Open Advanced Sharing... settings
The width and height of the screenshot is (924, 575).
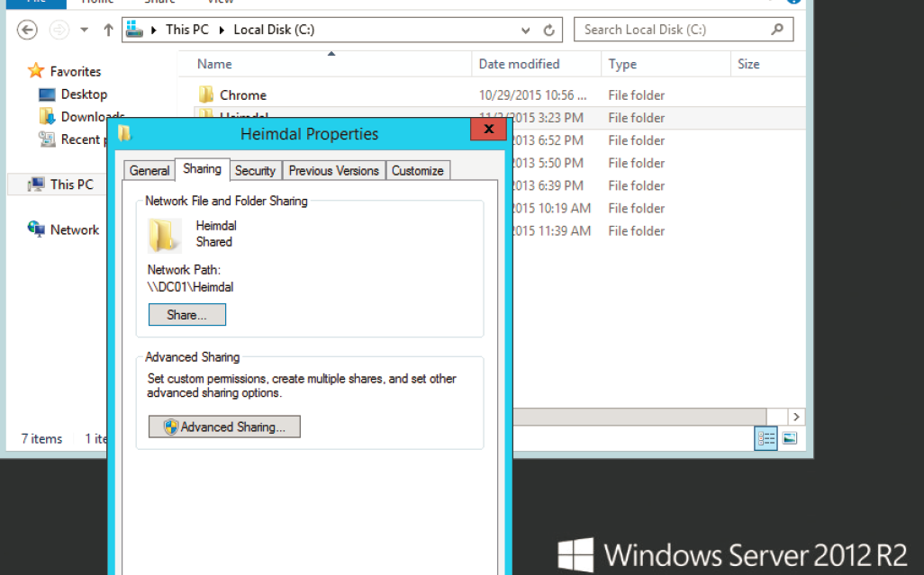[x=224, y=427]
